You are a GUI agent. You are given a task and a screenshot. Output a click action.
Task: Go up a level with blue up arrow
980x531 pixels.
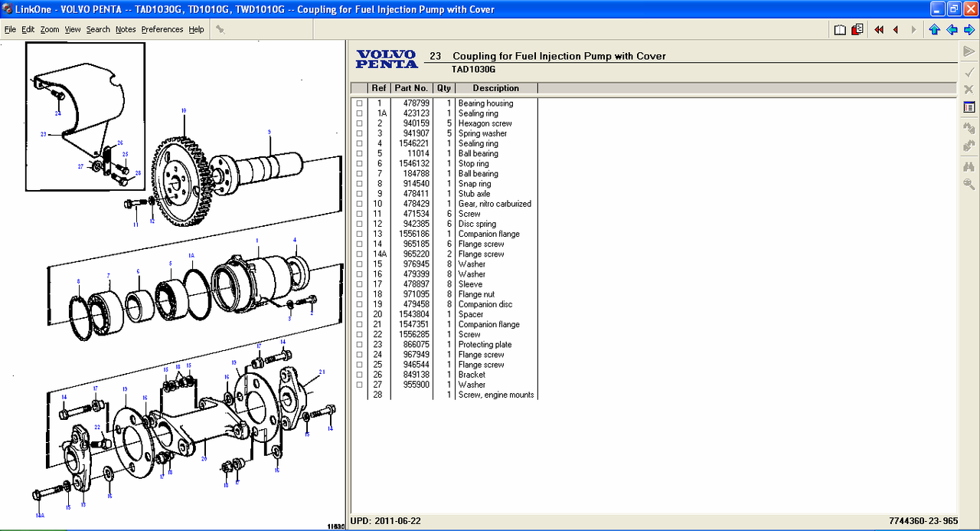pos(934,29)
